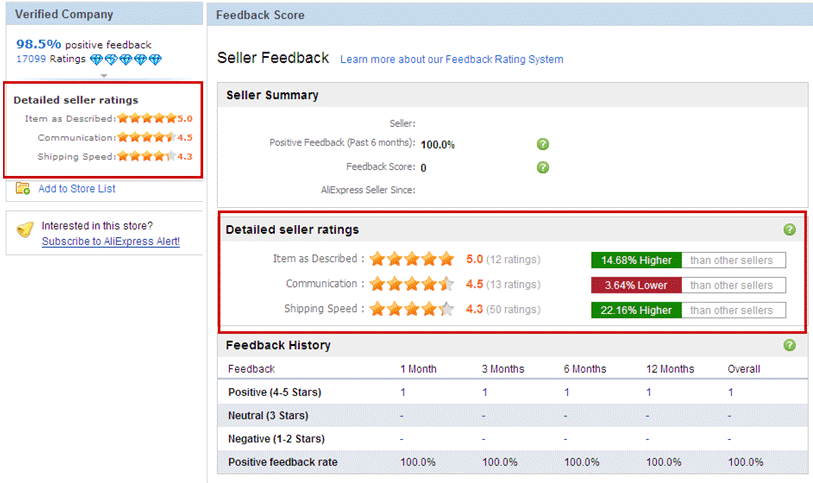
Task: Click the Feedback History heading
Action: click(x=278, y=345)
